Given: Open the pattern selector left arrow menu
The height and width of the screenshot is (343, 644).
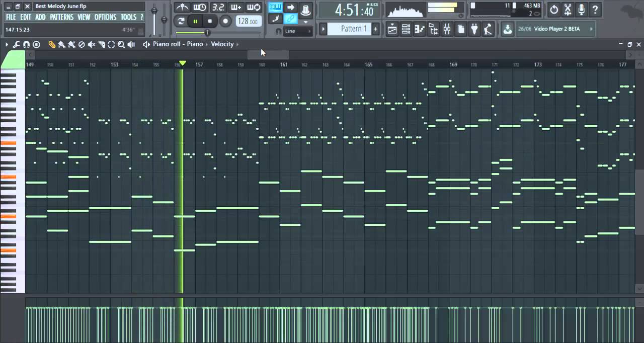Looking at the screenshot, I should pos(323,29).
